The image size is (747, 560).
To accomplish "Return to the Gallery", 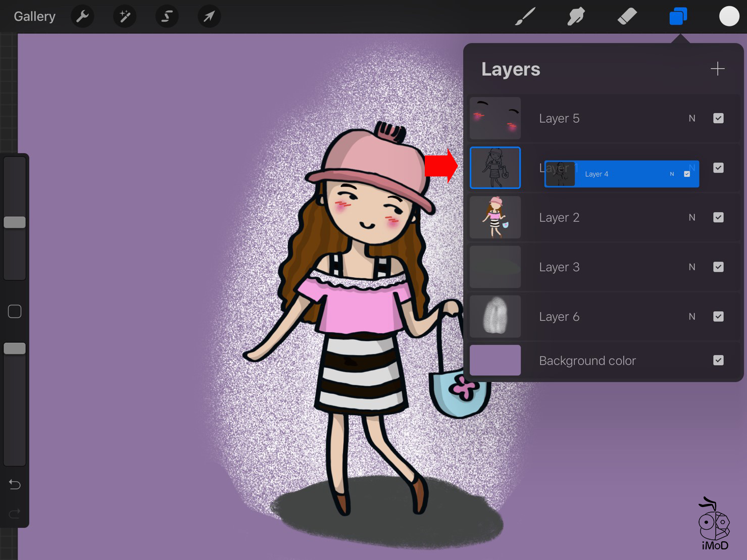I will point(34,17).
